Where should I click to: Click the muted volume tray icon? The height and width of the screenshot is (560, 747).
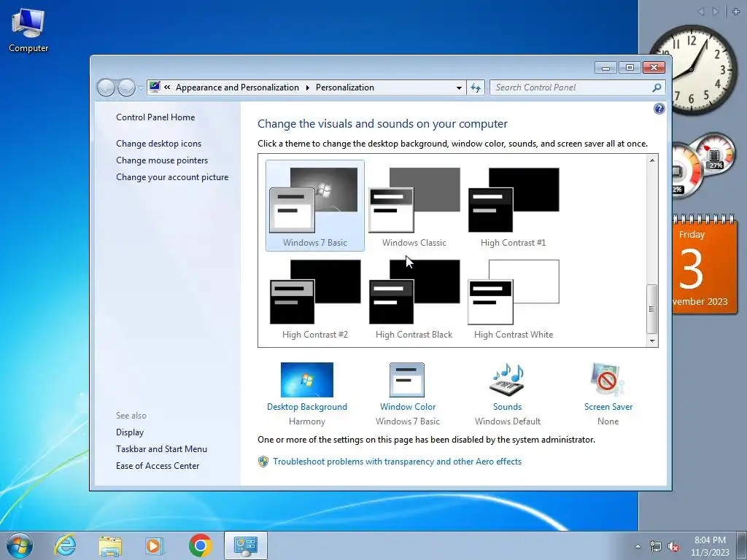[673, 547]
